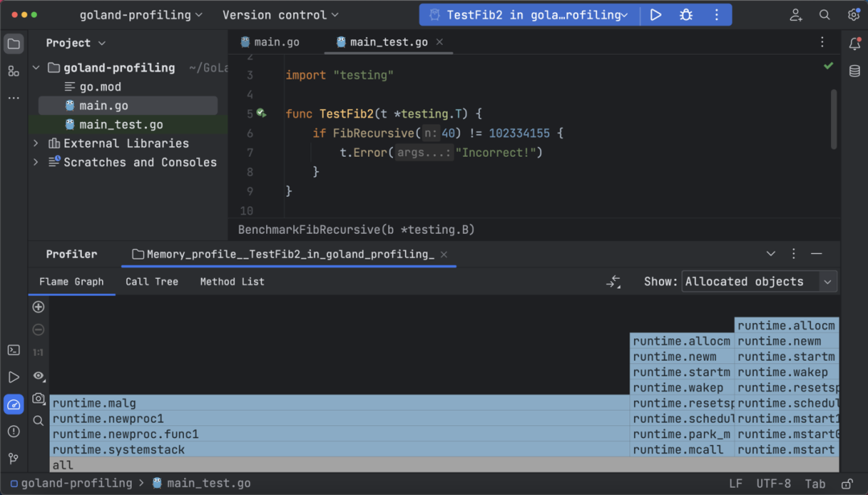
Task: Toggle flame graph presentation eye icon
Action: pos(39,375)
